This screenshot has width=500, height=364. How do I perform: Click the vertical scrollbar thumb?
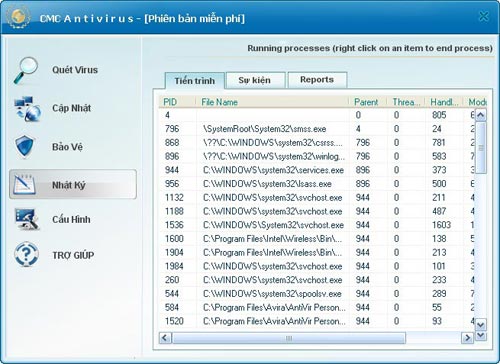coord(481,147)
